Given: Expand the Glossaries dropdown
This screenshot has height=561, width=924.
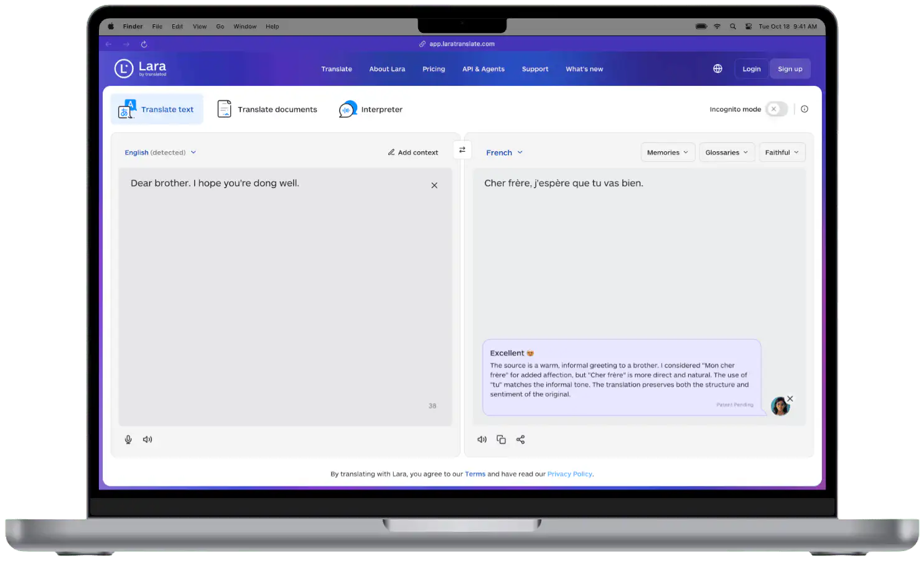Looking at the screenshot, I should coord(726,153).
